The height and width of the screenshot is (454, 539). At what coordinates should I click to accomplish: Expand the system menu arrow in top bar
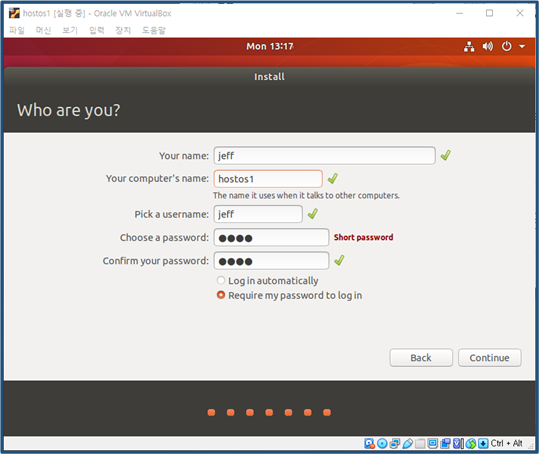(x=522, y=46)
